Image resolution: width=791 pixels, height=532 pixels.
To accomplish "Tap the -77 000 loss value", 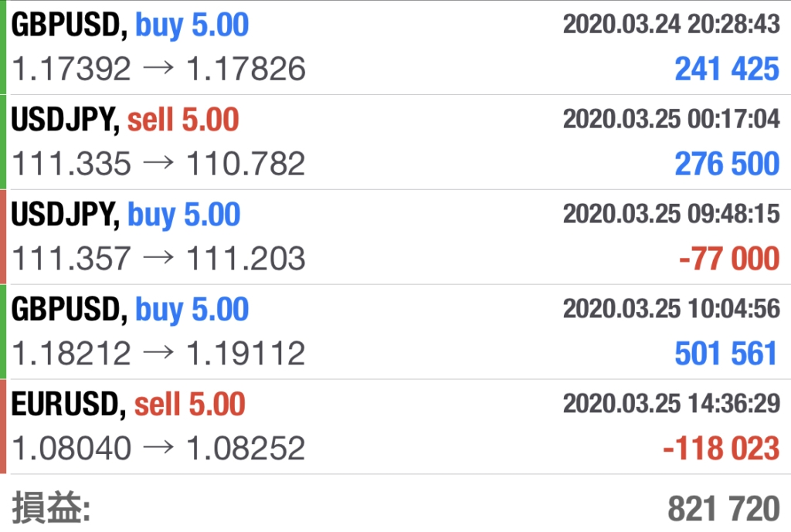I will pyautogui.click(x=729, y=259).
